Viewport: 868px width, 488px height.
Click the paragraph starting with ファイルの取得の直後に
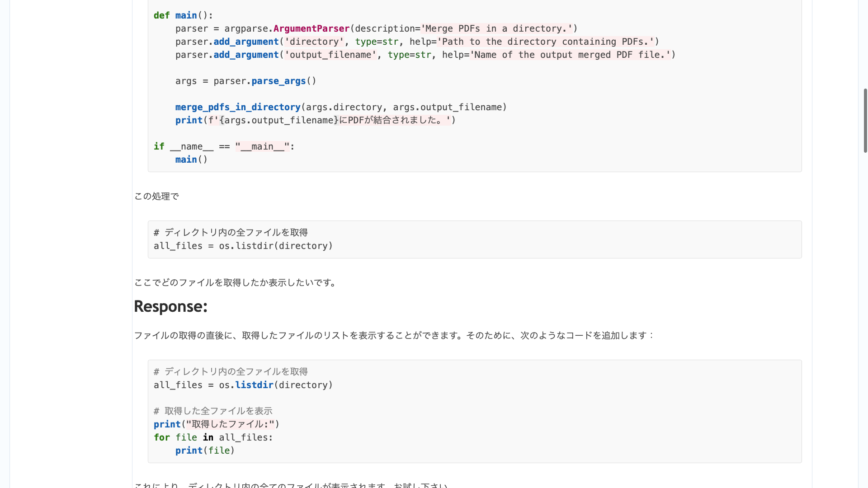393,335
